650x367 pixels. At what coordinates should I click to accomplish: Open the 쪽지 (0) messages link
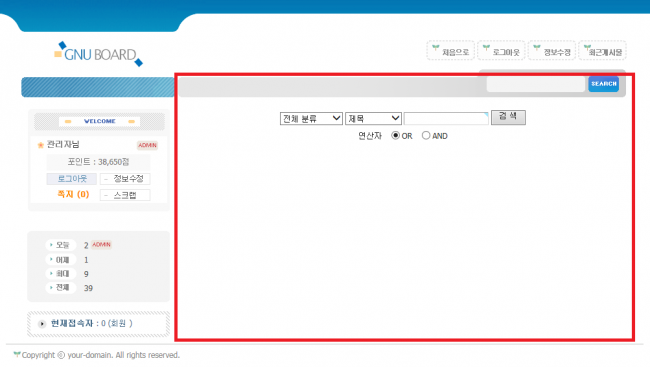(x=73, y=194)
